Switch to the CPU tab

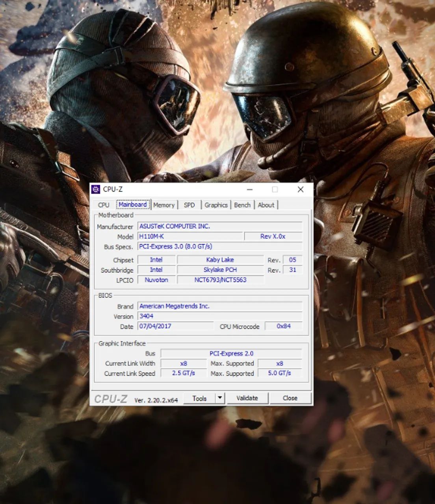click(104, 205)
